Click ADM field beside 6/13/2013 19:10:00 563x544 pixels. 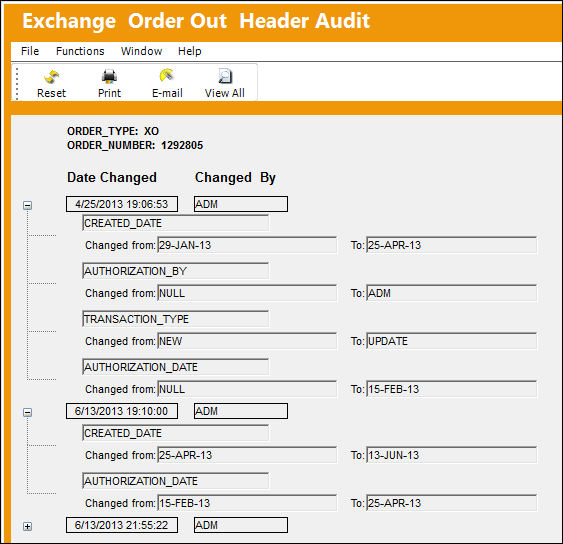241,411
